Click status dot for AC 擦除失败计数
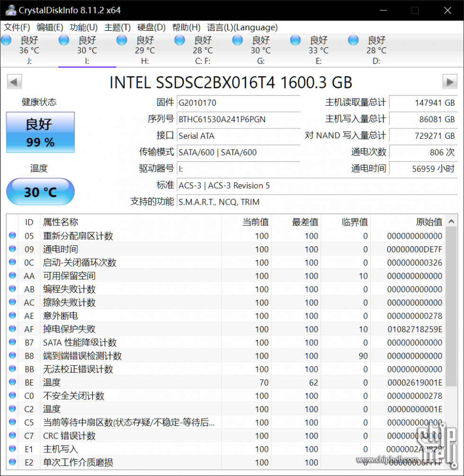Screen dimensions: 464x476 tap(12, 302)
